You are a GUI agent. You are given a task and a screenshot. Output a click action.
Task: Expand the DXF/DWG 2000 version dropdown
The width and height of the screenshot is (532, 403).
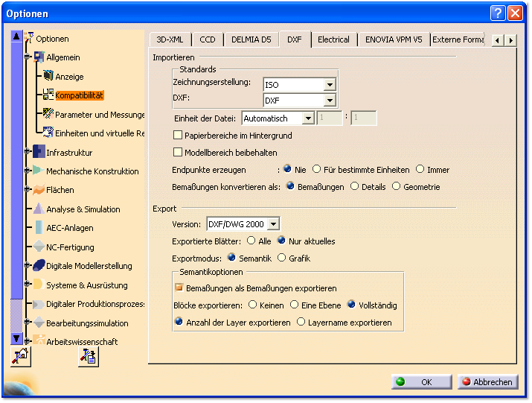tap(273, 224)
